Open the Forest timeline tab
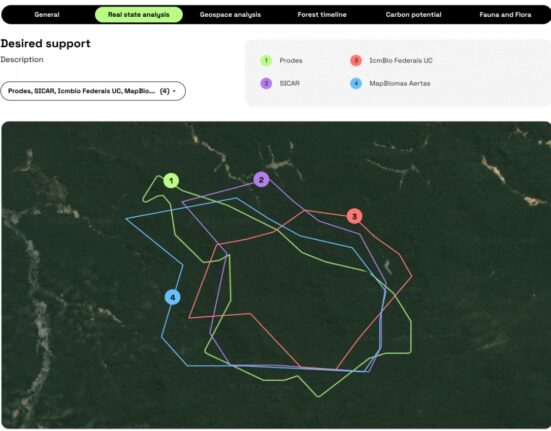Screen dimensions: 551x431 [322, 15]
